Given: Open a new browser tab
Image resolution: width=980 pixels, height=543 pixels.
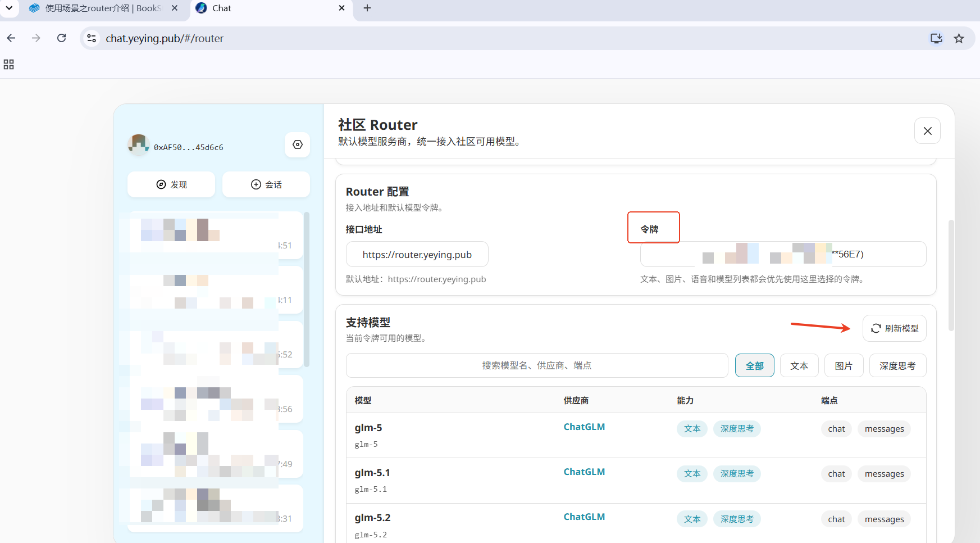Looking at the screenshot, I should [367, 8].
